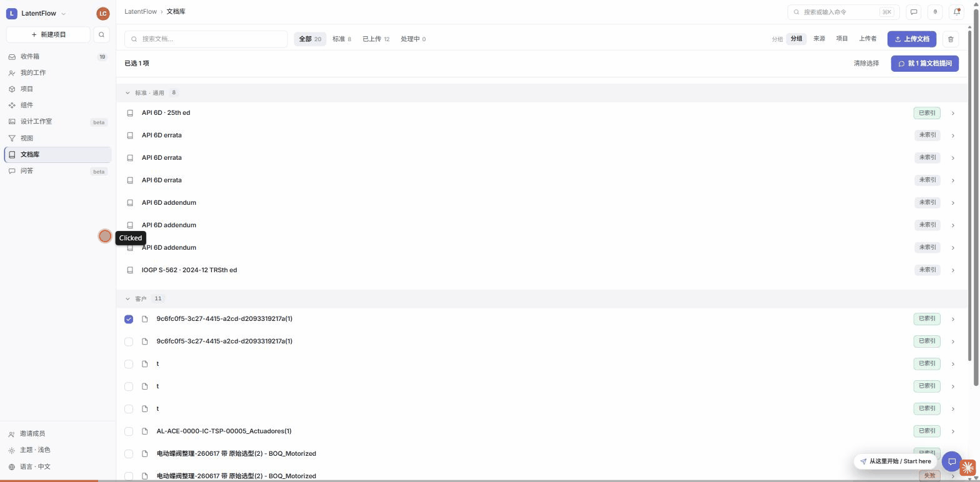Viewport: 980px width, 482px height.
Task: Go to 项目 in the sidebar
Action: [57, 89]
